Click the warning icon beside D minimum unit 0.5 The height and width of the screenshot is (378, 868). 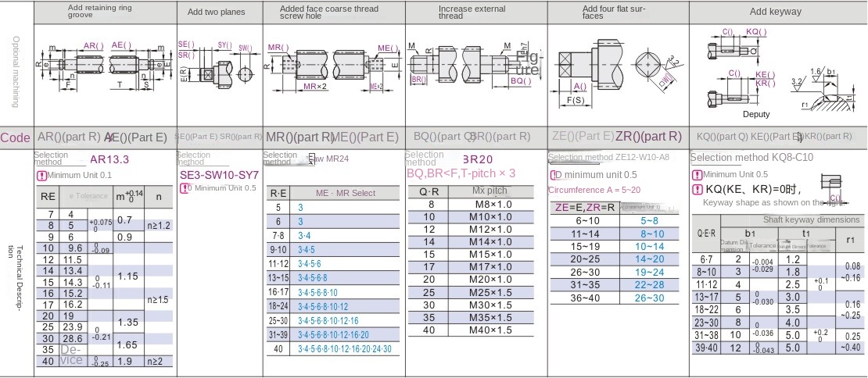pyautogui.click(x=554, y=175)
